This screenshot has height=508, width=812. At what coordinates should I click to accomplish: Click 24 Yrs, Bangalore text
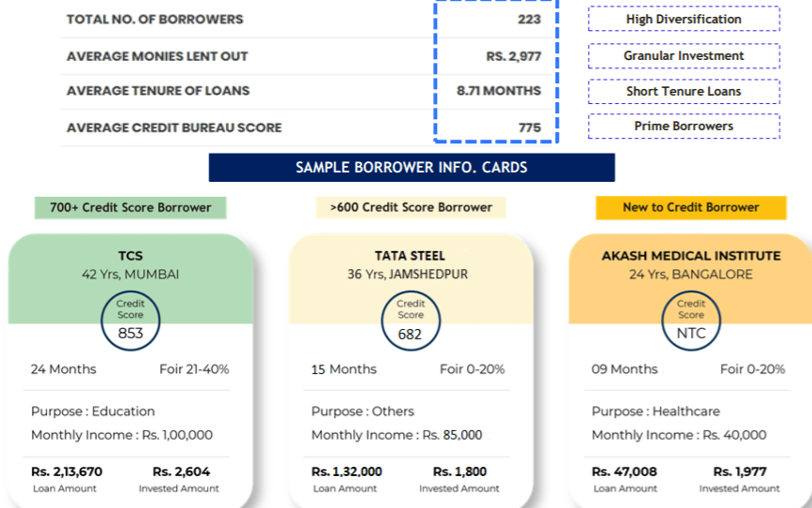coord(691,275)
